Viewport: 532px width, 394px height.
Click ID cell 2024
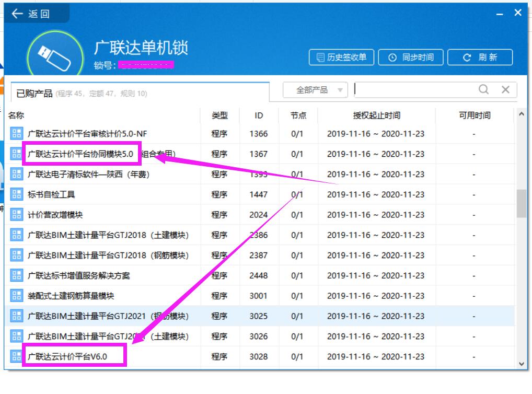click(259, 215)
